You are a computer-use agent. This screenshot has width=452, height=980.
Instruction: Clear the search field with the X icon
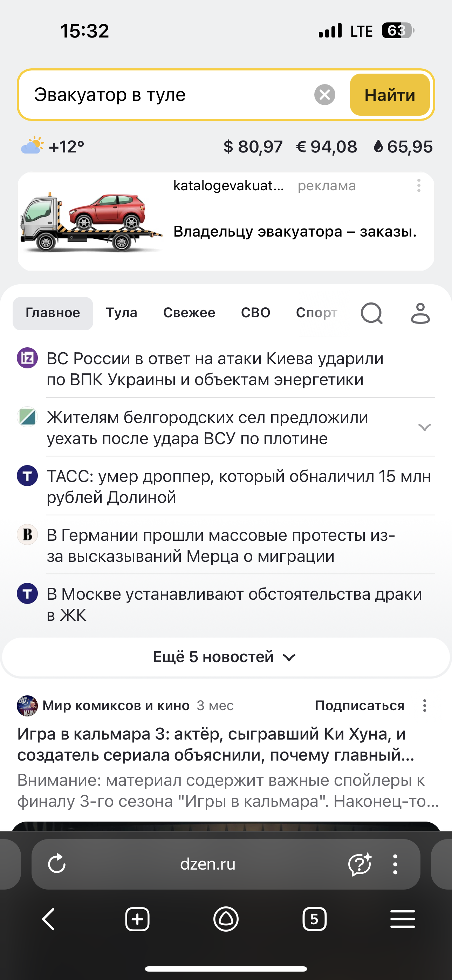coord(324,95)
